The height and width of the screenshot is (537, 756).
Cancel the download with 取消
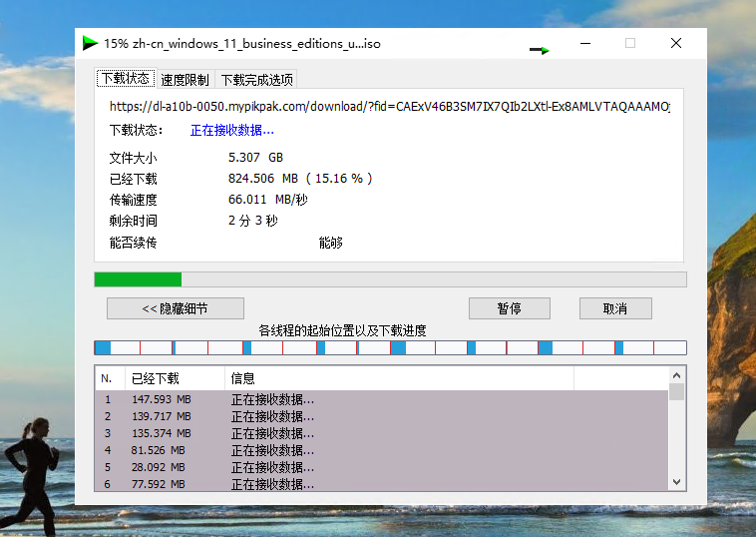[x=614, y=308]
